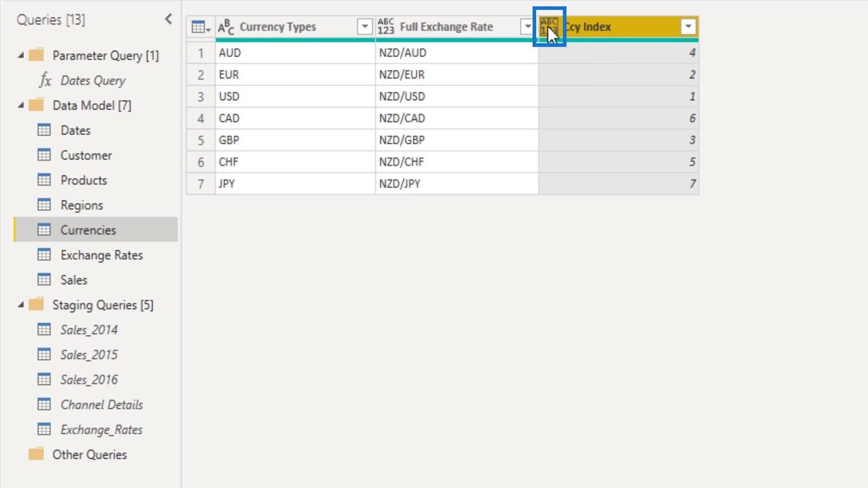Image resolution: width=868 pixels, height=488 pixels.
Task: Click the USD cell
Action: click(295, 96)
